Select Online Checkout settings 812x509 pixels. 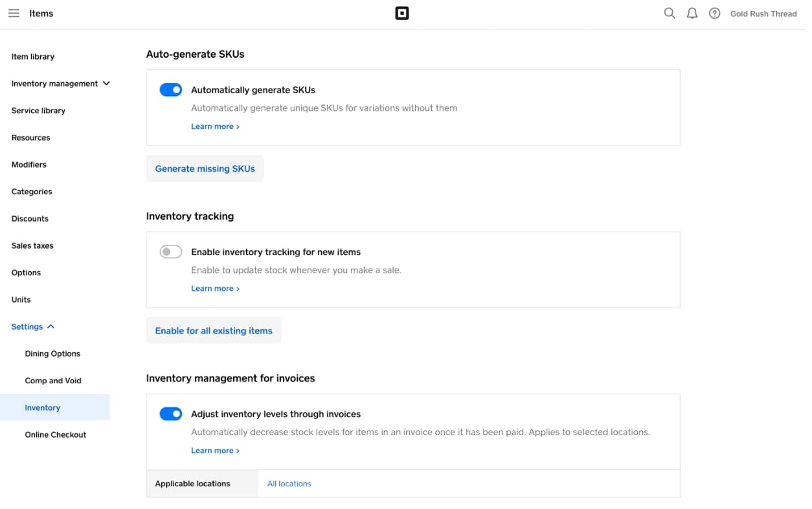(56, 435)
